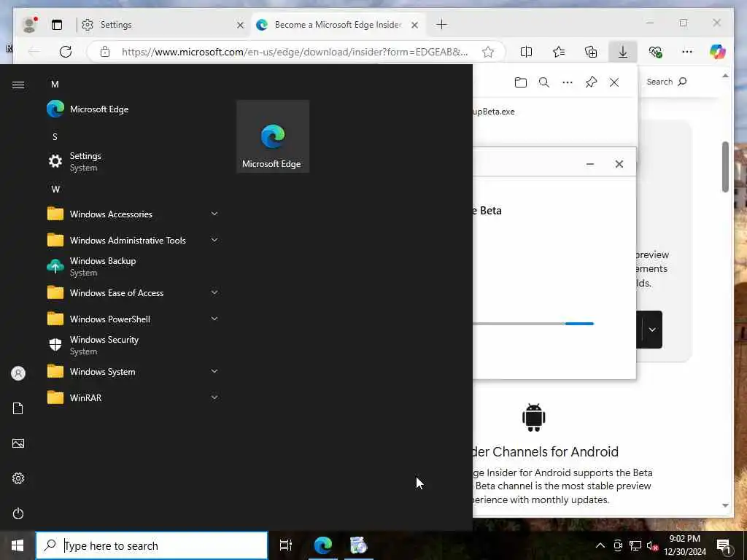747x560 pixels.
Task: Show hidden system tray icons
Action: (600, 545)
